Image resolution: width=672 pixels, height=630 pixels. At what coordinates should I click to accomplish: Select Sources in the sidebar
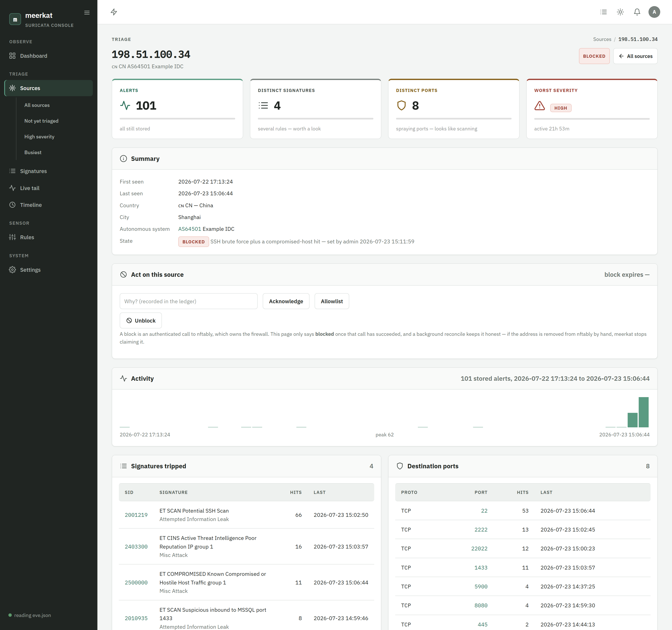coord(48,88)
